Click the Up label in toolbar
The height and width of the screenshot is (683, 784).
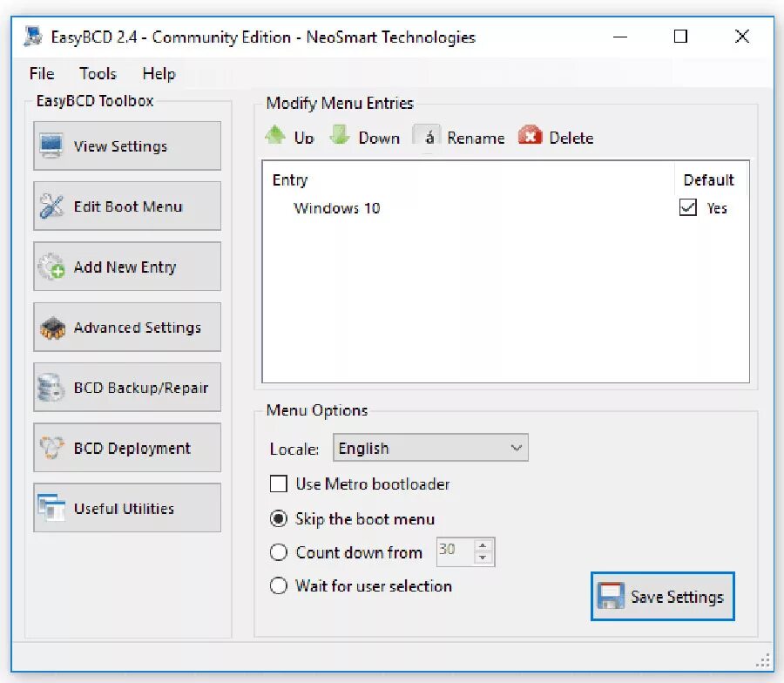click(x=304, y=138)
